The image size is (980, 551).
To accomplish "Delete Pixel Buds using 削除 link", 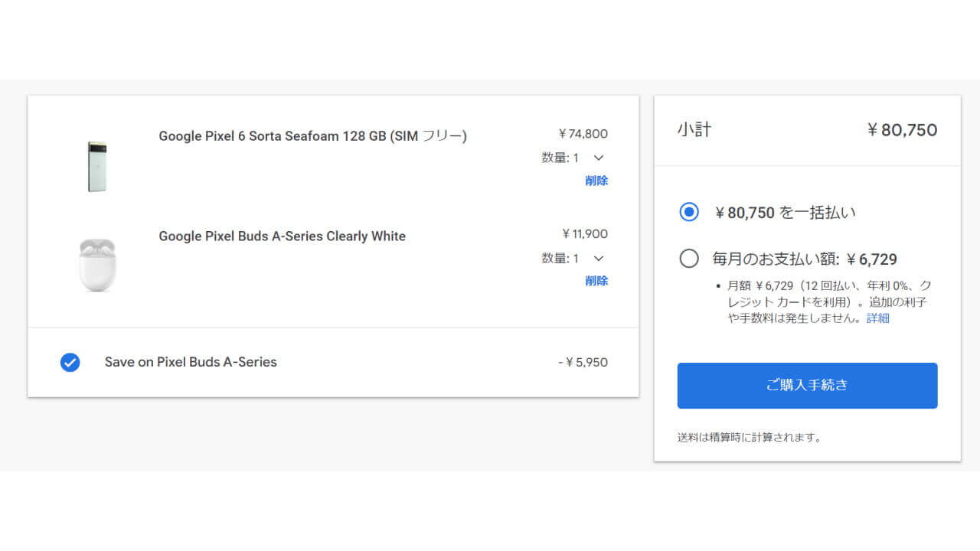I will 596,280.
